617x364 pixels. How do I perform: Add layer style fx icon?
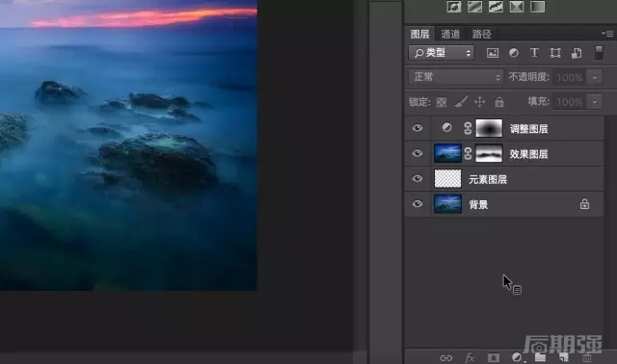point(469,357)
